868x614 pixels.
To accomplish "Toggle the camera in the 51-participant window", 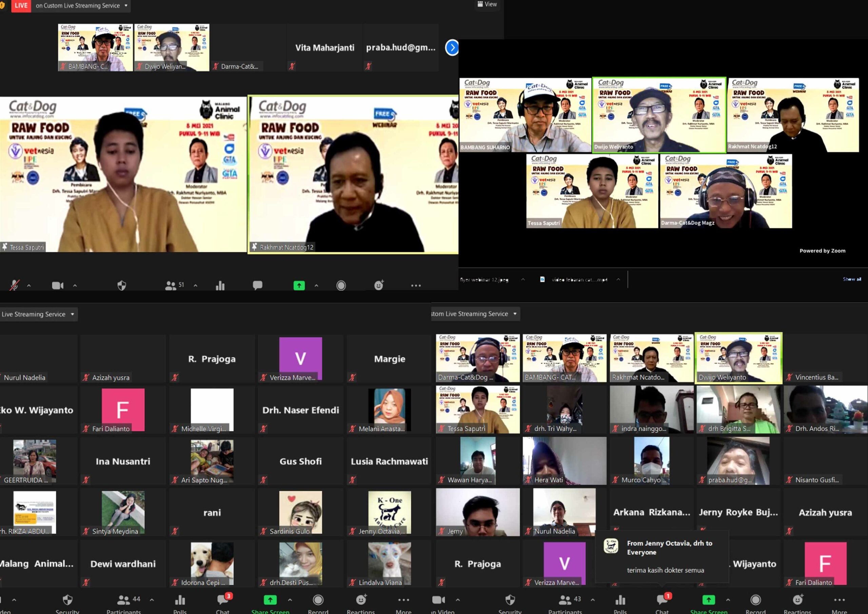I will pos(57,286).
